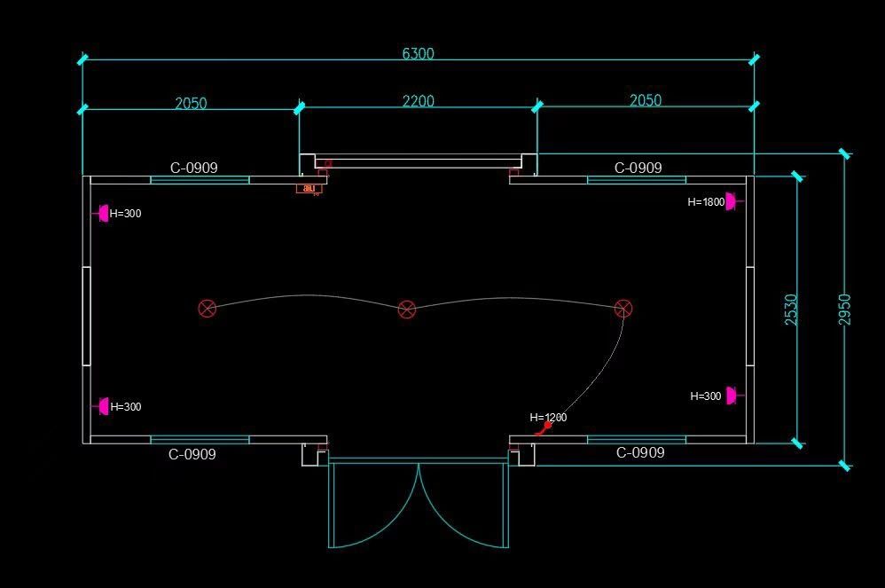The width and height of the screenshot is (885, 588).
Task: Select the lower-left magenta socket symbol
Action: coord(102,406)
